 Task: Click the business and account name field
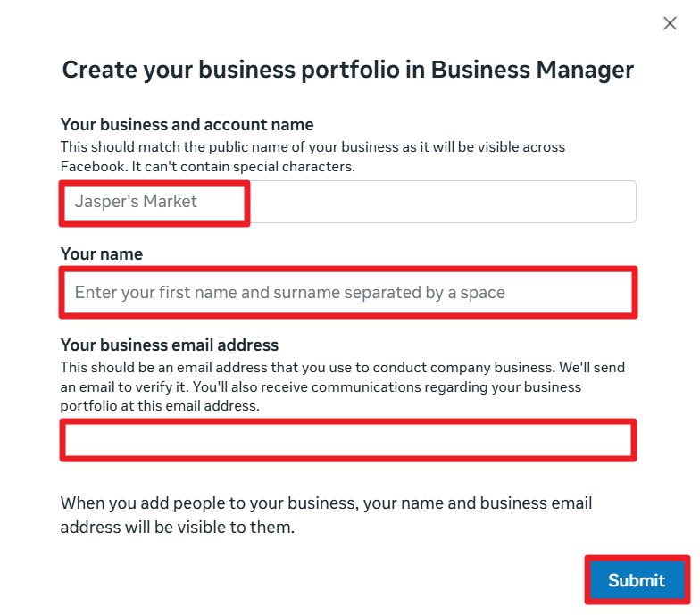pos(348,202)
